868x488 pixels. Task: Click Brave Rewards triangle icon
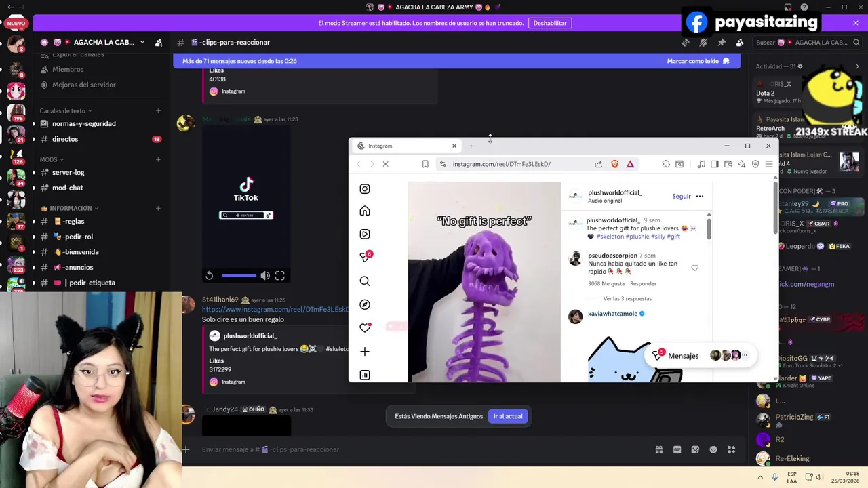[630, 164]
